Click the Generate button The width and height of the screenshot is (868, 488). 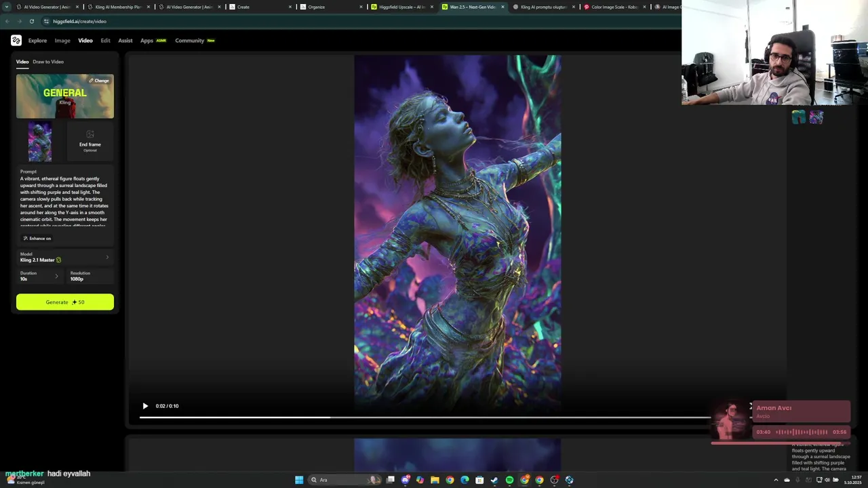pos(65,302)
